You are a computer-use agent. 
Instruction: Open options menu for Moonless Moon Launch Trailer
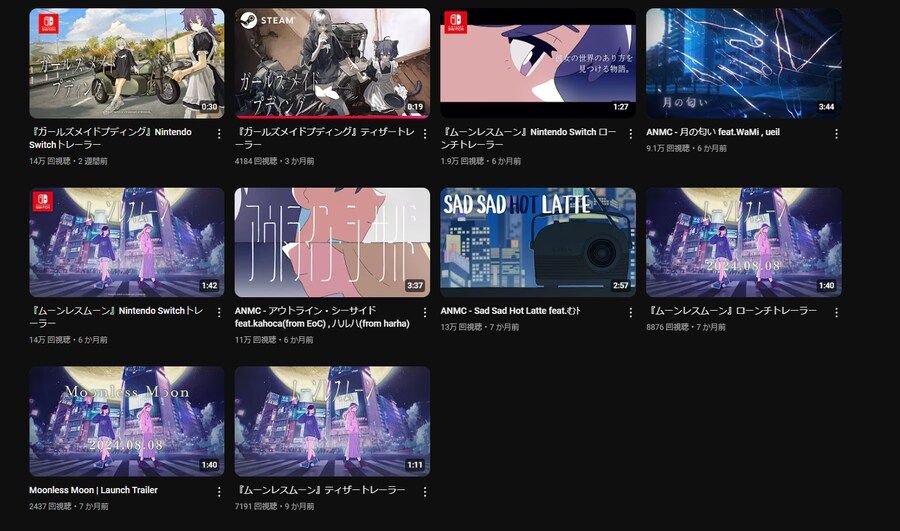tap(219, 492)
